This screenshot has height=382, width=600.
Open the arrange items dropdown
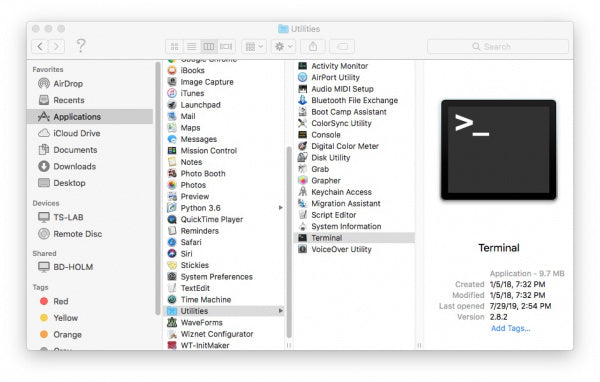pyautogui.click(x=254, y=47)
